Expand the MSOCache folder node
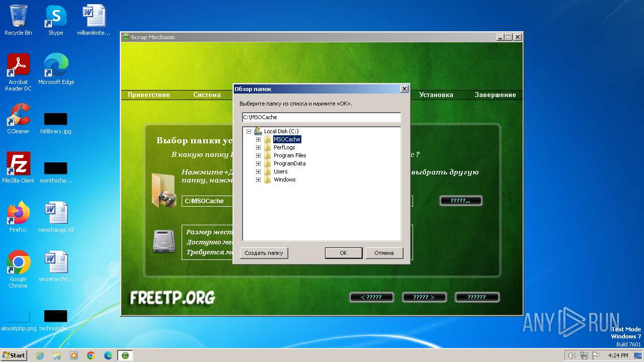This screenshot has width=644, height=362. [258, 139]
